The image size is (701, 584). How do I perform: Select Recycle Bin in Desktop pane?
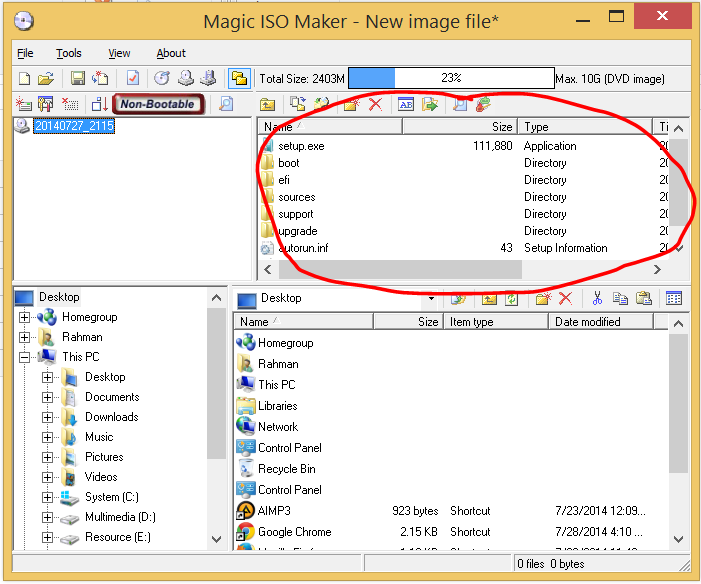pyautogui.click(x=287, y=469)
